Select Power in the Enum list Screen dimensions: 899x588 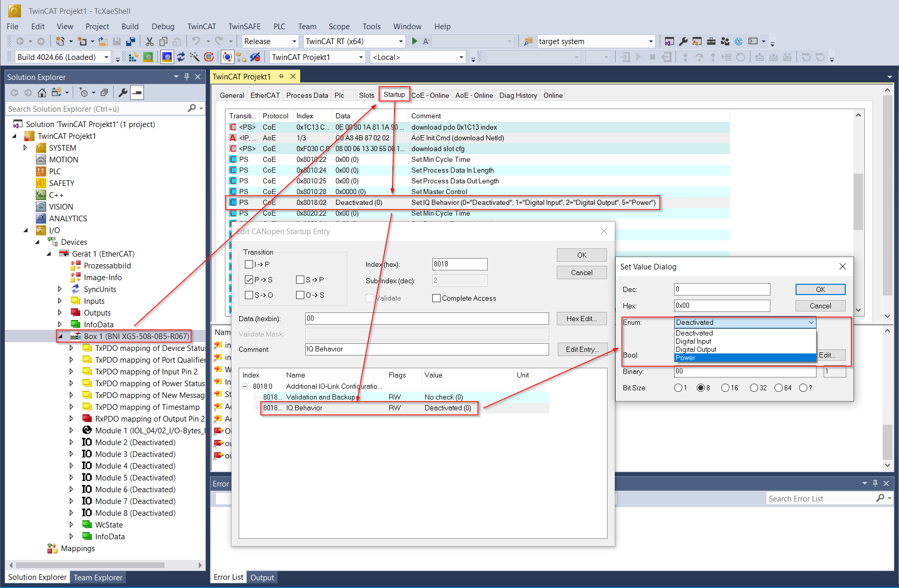click(x=745, y=358)
